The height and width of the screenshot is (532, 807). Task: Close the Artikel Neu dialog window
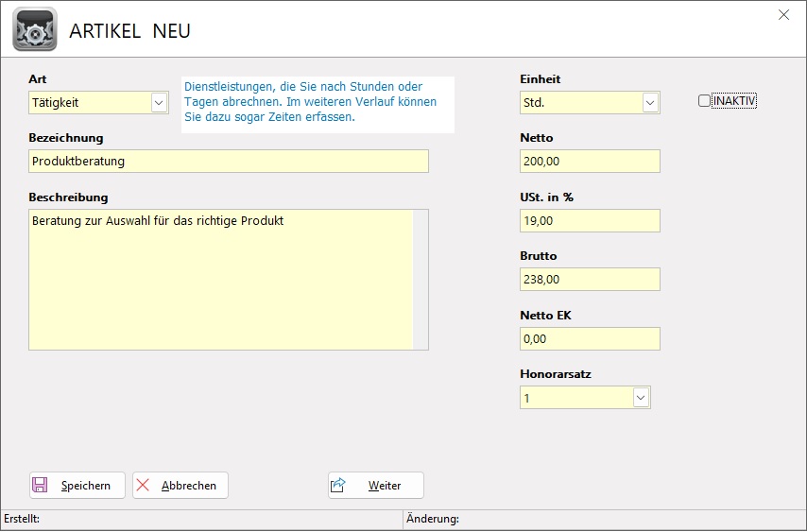pos(782,14)
